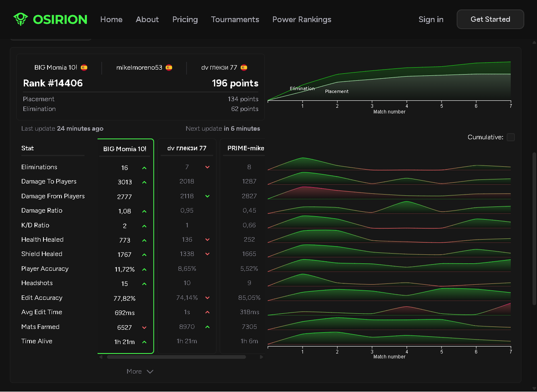
Task: Enable the Cumulative checkbox
Action: [511, 137]
